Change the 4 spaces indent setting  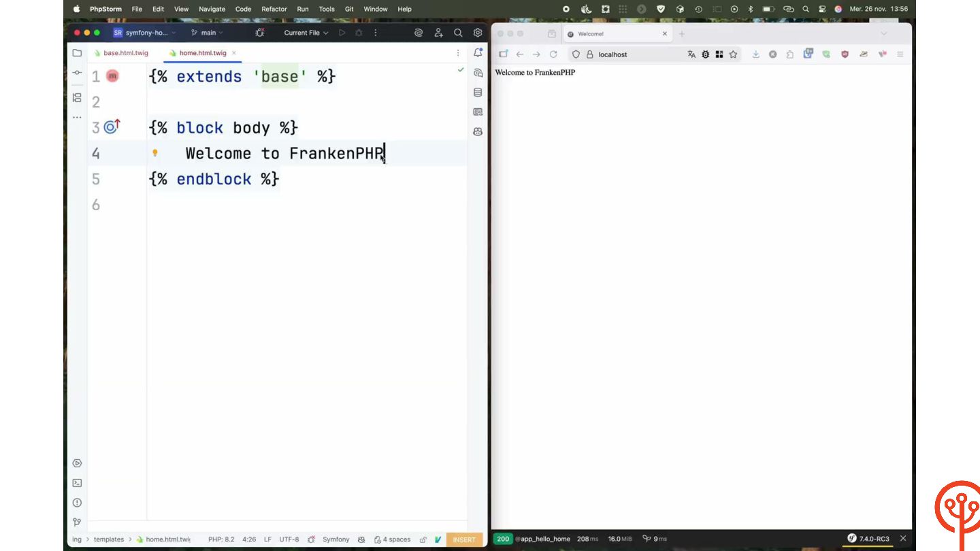[x=392, y=539]
